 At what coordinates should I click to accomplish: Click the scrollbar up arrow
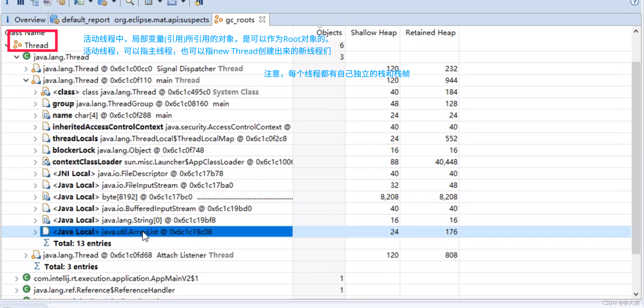coord(636,31)
